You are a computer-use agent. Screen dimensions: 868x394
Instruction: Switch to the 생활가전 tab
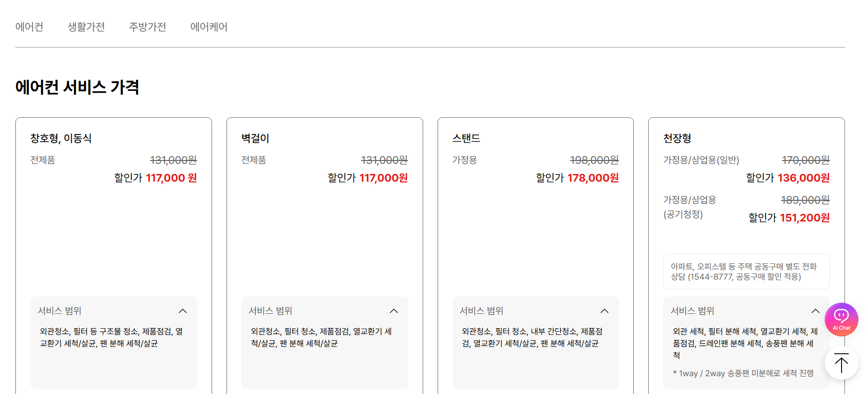click(x=86, y=27)
